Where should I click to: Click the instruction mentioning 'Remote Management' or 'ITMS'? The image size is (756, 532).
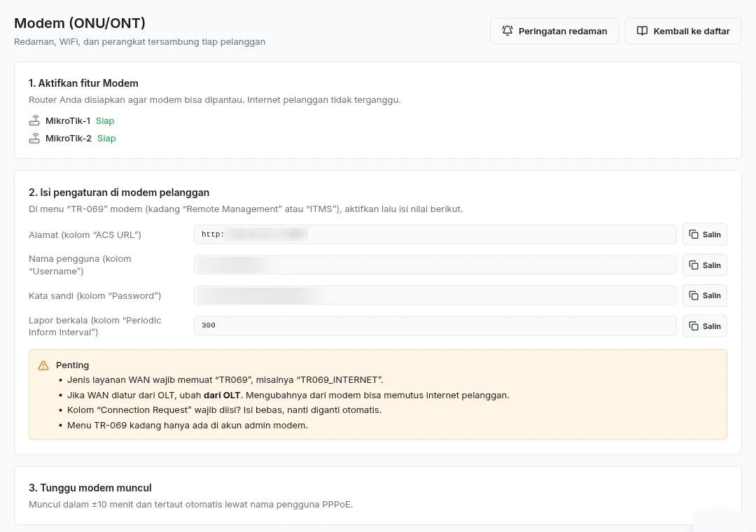coord(246,209)
